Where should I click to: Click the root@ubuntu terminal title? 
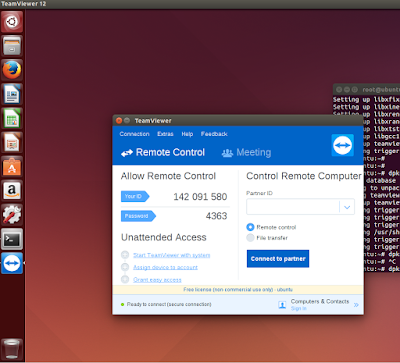tap(381, 90)
